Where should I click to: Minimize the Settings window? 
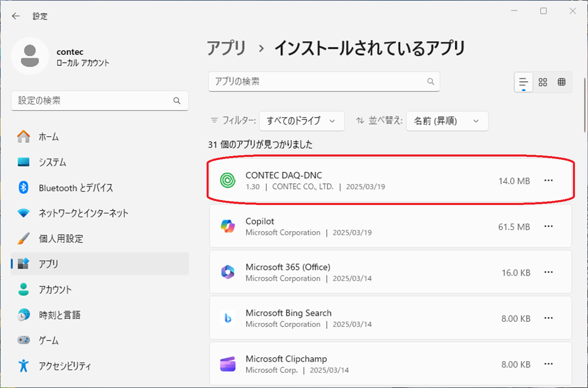[514, 11]
